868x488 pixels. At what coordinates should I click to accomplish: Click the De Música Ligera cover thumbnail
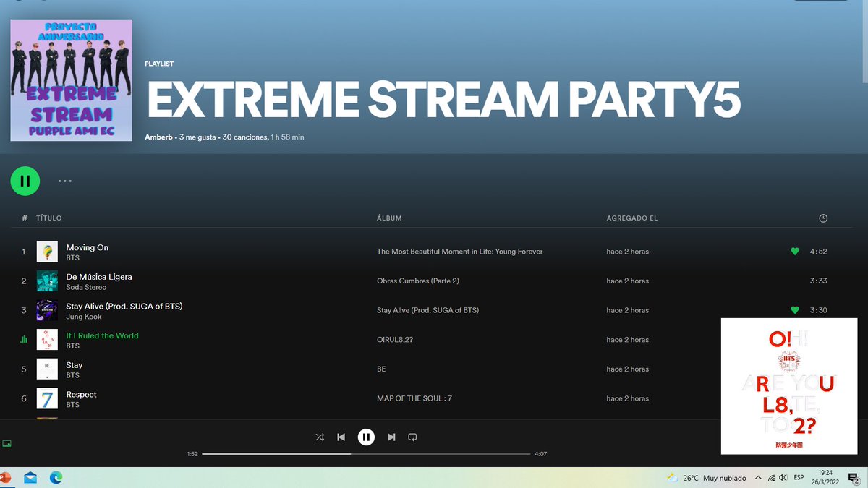(x=47, y=281)
